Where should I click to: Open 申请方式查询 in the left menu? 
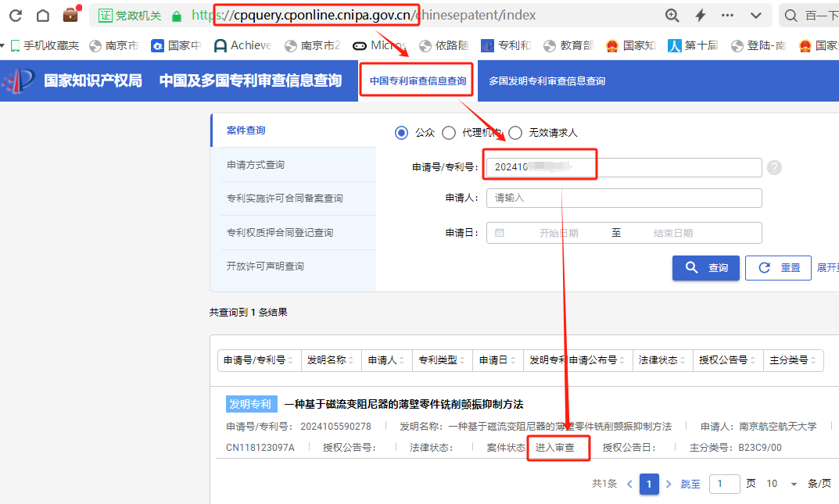click(x=256, y=165)
